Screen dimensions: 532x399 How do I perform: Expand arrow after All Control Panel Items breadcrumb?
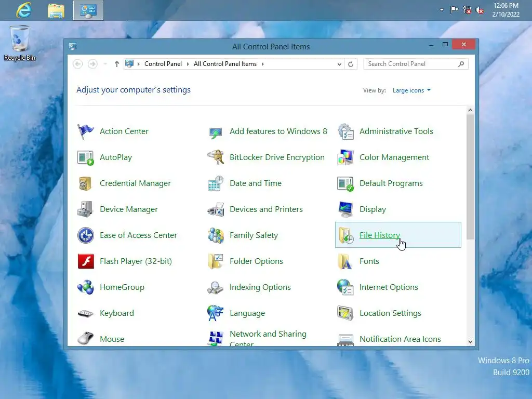pyautogui.click(x=262, y=64)
